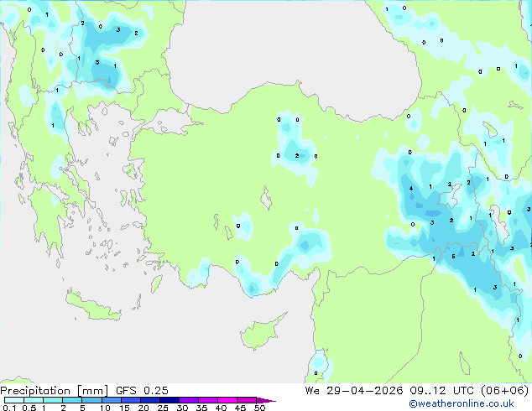Click the legend scale label "0.1"

[x=9, y=408]
